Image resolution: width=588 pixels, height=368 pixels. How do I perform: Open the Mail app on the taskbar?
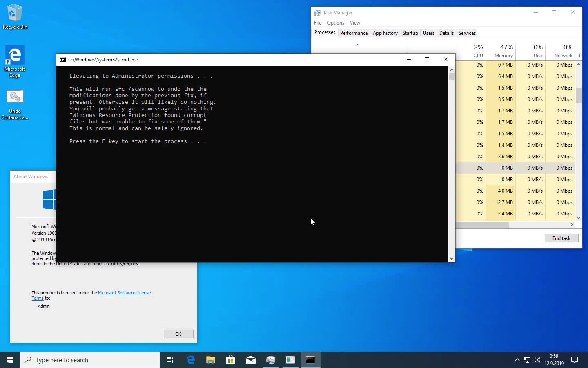click(250, 360)
